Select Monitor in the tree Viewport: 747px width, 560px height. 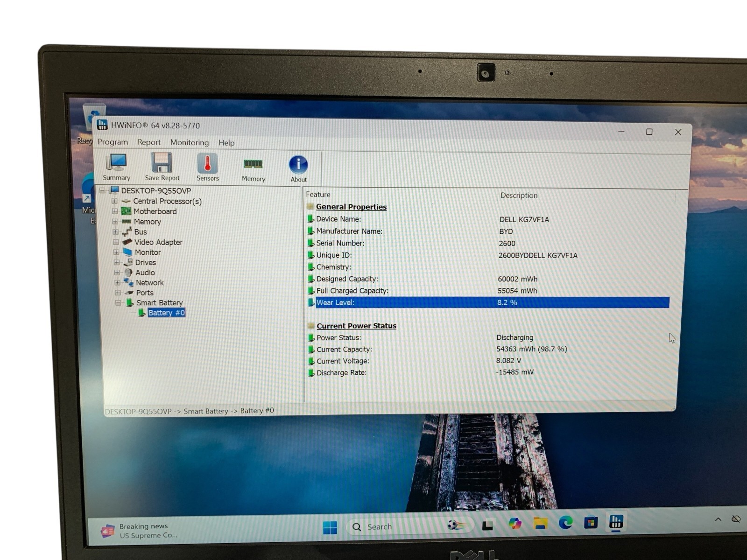click(148, 252)
